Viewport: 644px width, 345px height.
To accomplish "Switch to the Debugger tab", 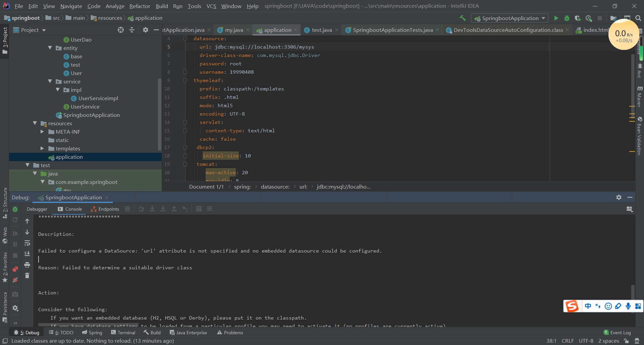I will pyautogui.click(x=37, y=209).
